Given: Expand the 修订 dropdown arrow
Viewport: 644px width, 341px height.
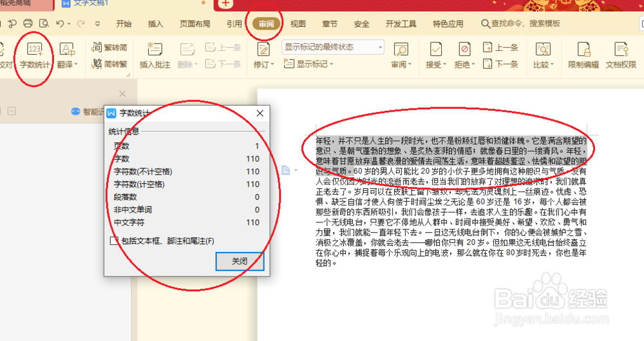Looking at the screenshot, I should click(272, 64).
